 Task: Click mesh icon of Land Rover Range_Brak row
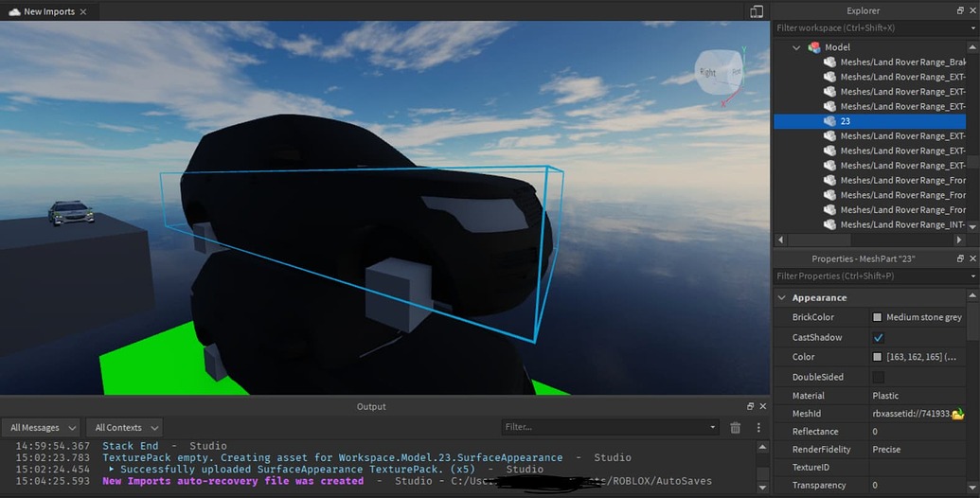(829, 62)
